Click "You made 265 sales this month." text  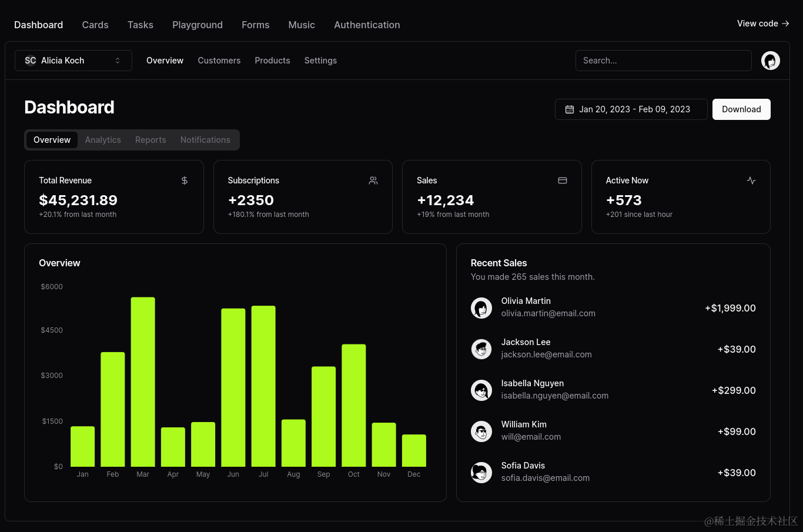click(x=533, y=277)
